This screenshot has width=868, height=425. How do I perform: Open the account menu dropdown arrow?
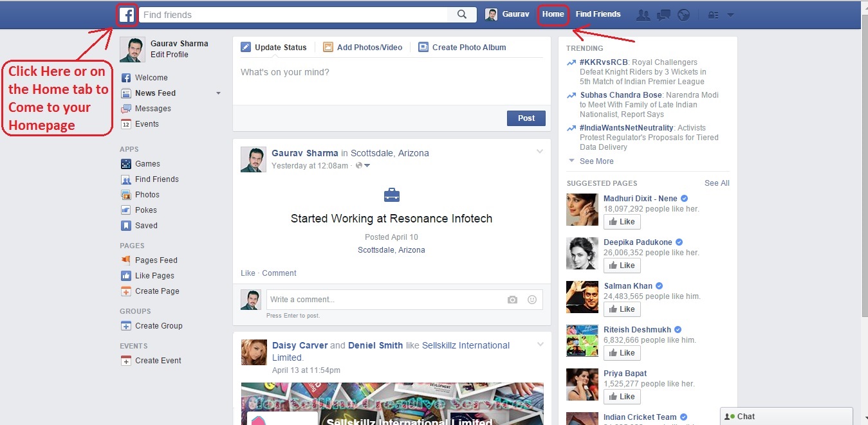pyautogui.click(x=730, y=15)
